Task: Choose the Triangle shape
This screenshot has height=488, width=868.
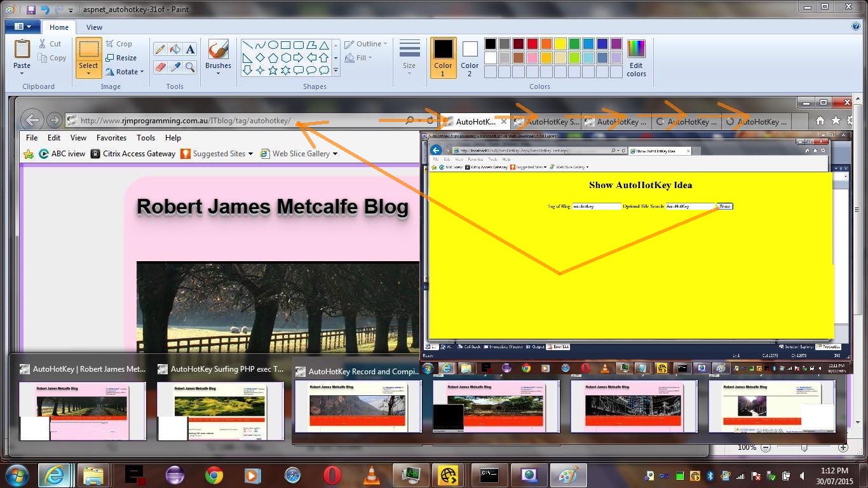Action: (x=324, y=45)
